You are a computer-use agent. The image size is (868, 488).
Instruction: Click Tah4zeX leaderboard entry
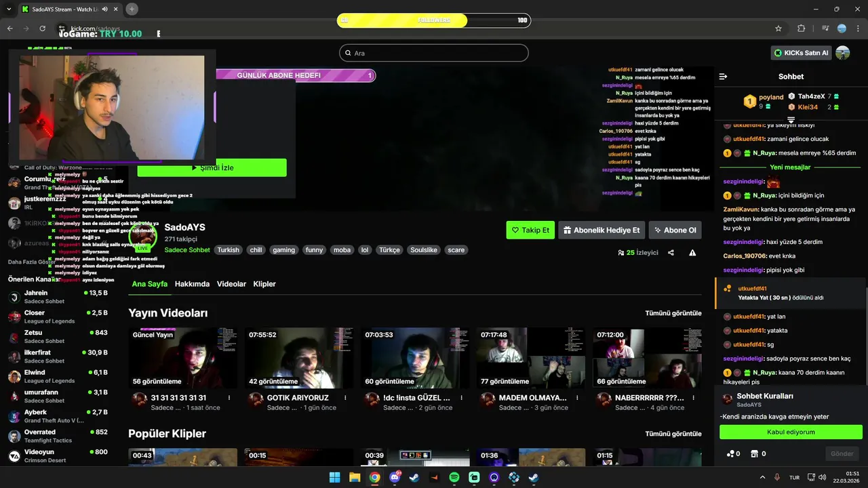814,96
